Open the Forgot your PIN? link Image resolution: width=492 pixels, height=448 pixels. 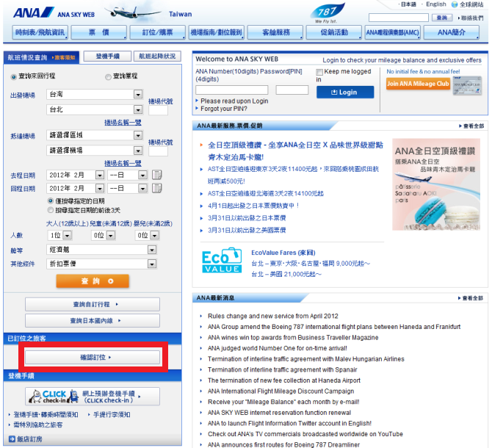click(x=224, y=109)
